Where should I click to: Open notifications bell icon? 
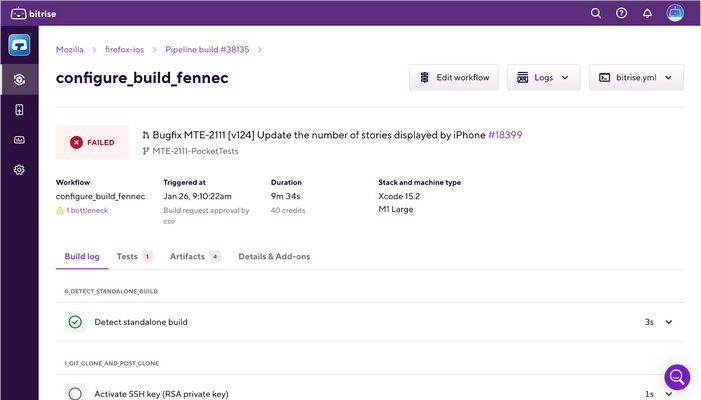click(647, 13)
